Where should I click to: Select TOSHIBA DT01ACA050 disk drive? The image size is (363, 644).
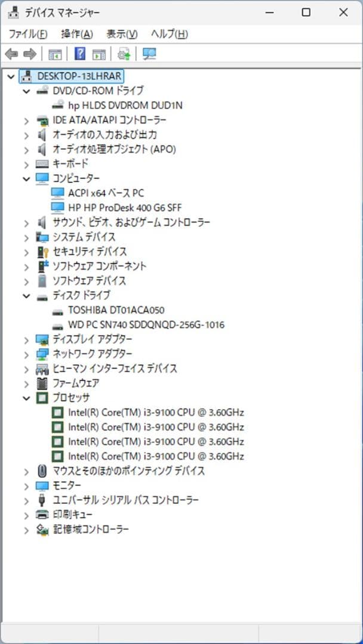pyautogui.click(x=116, y=310)
